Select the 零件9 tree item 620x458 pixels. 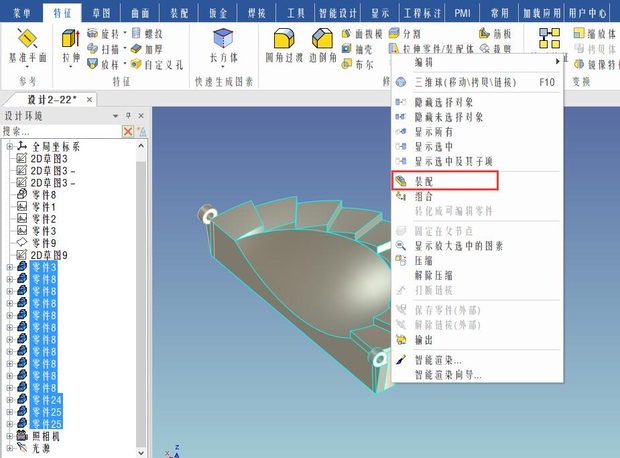[x=37, y=243]
